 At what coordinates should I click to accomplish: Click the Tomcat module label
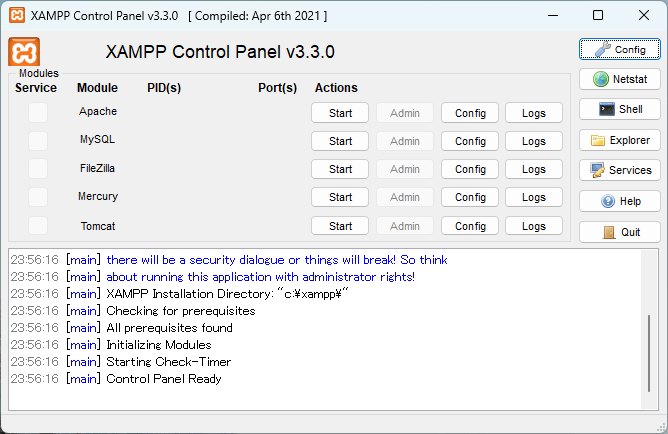tap(98, 226)
